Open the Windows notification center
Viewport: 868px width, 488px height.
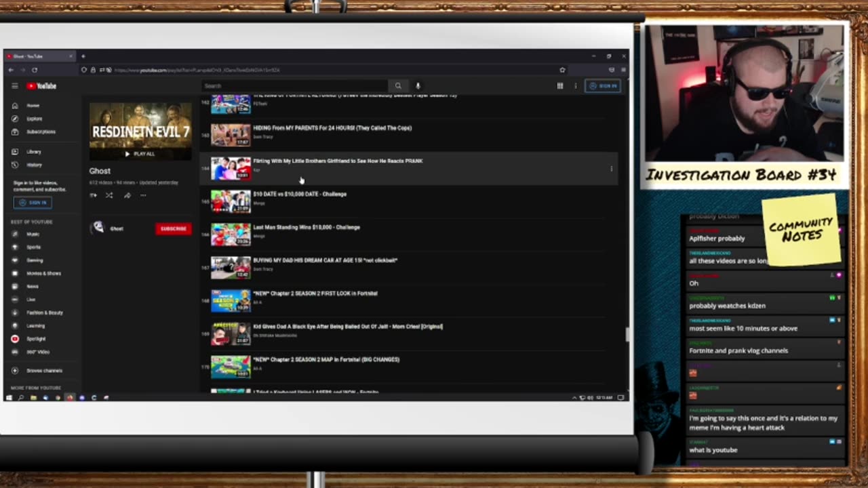620,398
